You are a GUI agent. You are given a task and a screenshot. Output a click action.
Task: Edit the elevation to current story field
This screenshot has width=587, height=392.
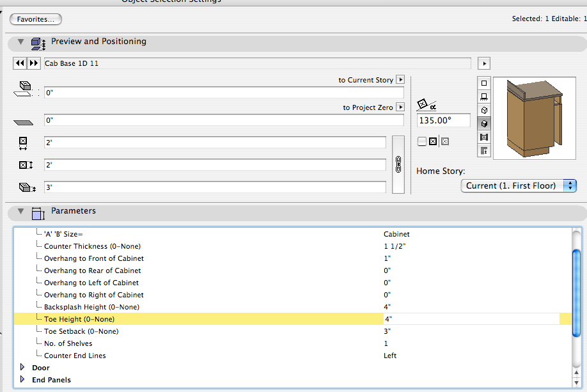click(x=224, y=93)
